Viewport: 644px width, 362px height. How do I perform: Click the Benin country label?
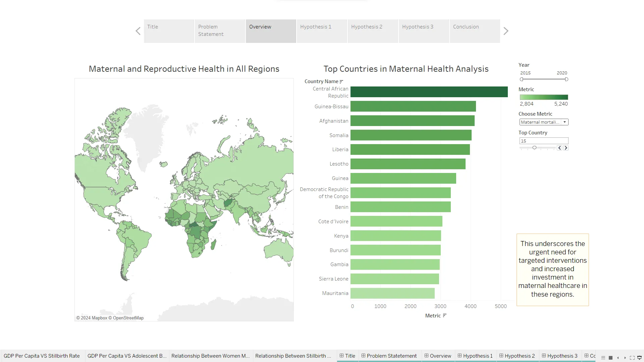tap(341, 207)
